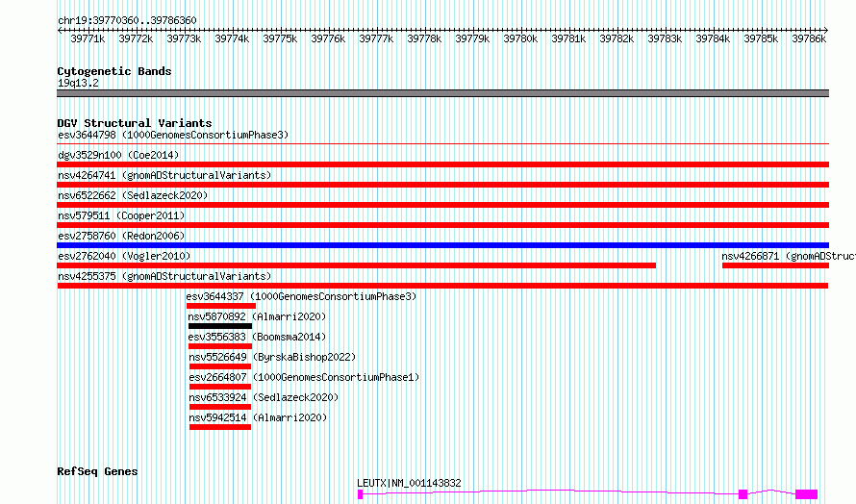Open the dgv3529n100 (Coe2014) variant
This screenshot has width=856, height=504.
118,155
